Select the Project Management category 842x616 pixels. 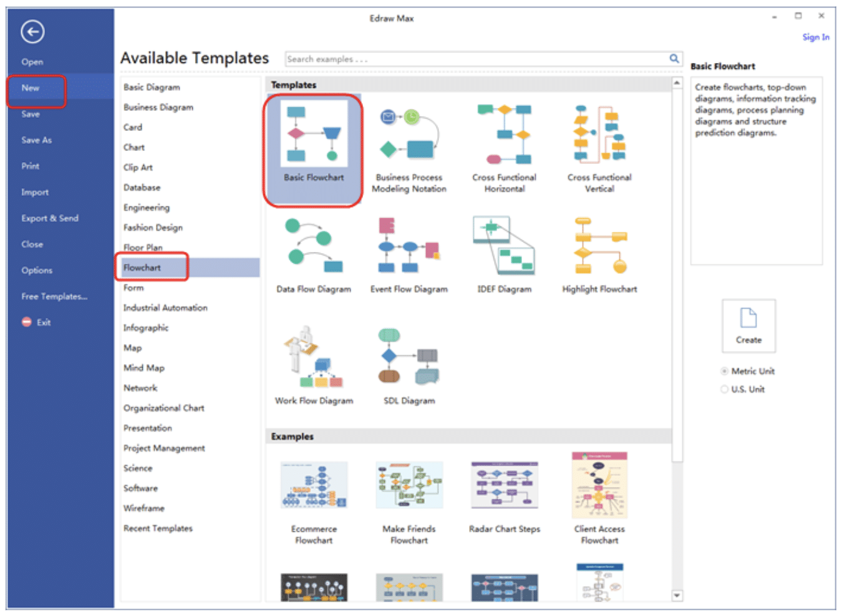pos(164,448)
